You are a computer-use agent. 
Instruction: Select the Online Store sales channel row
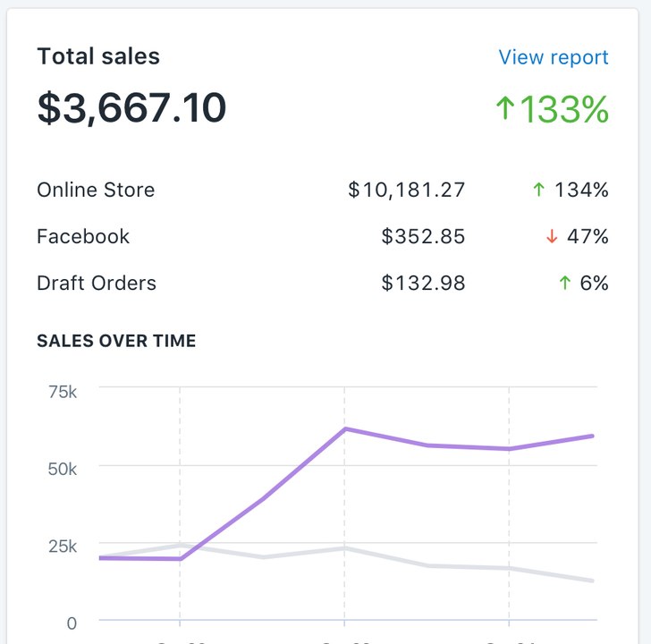(323, 190)
